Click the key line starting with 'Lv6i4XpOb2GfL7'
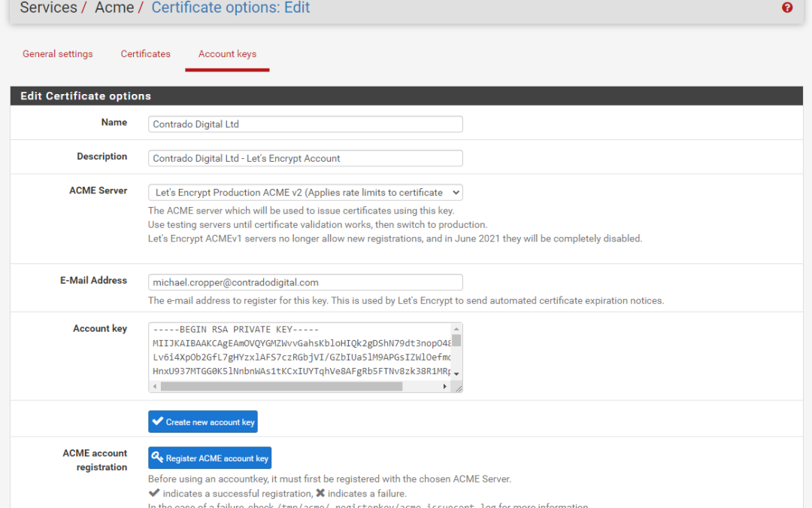The height and width of the screenshot is (508, 812). click(x=301, y=357)
